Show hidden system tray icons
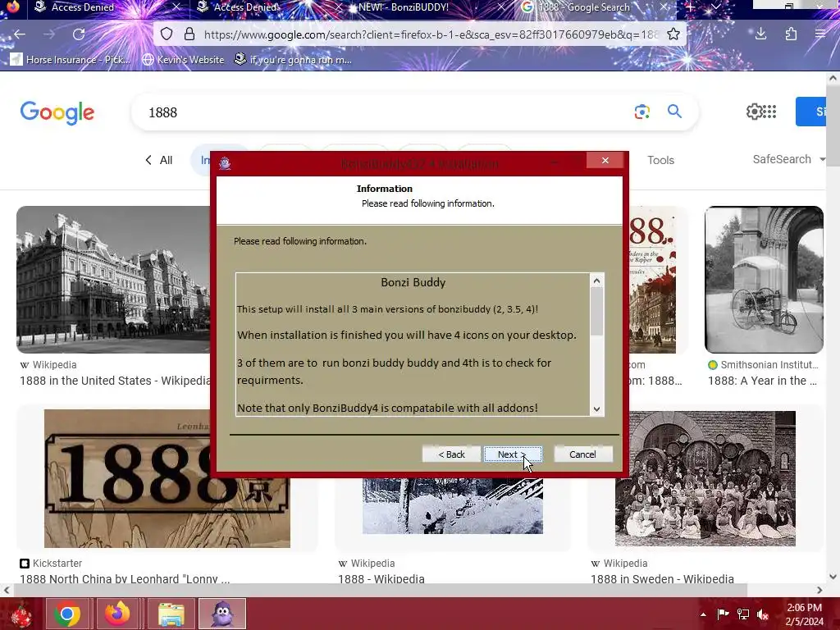Viewport: 840px width, 630px height. click(703, 614)
